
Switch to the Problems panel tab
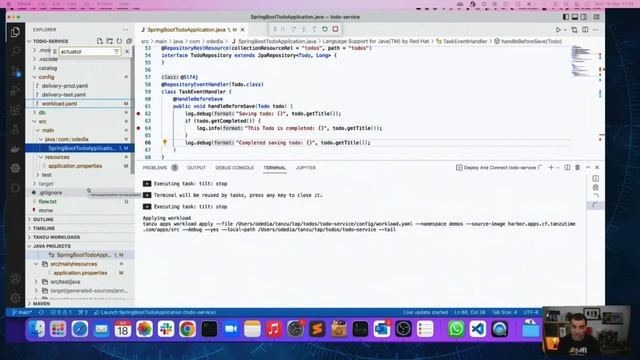tap(155, 168)
